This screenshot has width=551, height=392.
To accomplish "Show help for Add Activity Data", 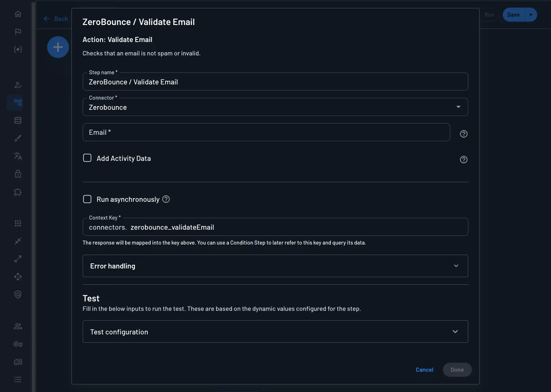I will pyautogui.click(x=464, y=159).
